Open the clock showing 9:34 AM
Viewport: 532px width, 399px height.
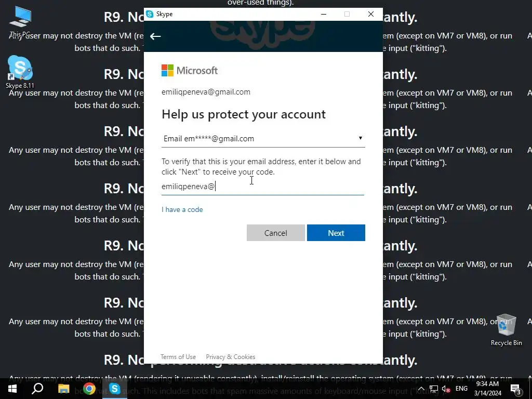pyautogui.click(x=487, y=389)
